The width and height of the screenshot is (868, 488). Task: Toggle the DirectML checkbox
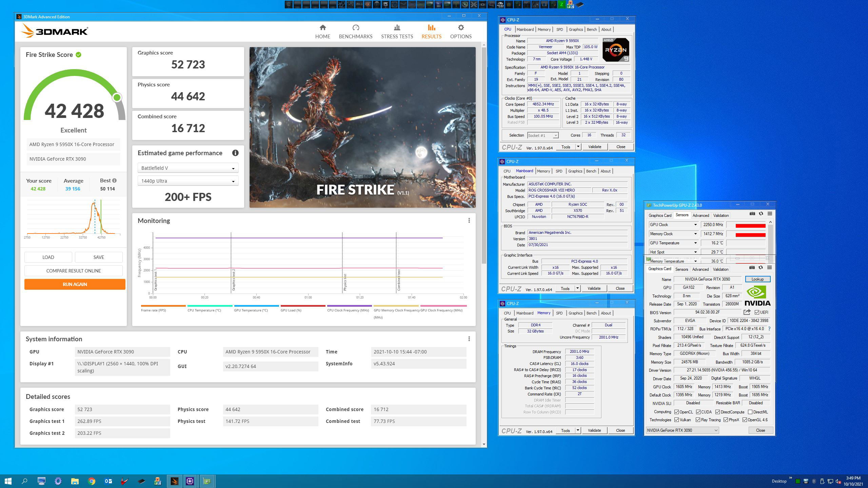click(750, 412)
